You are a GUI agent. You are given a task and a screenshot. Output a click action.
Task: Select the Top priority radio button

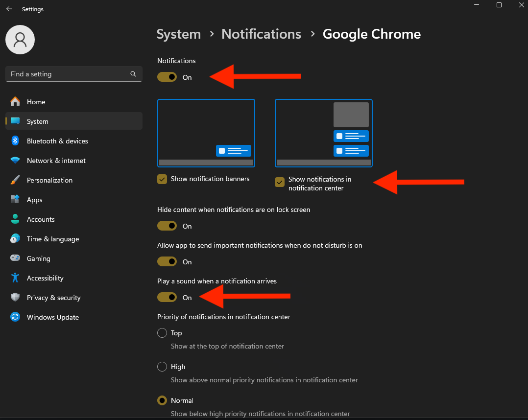(162, 333)
